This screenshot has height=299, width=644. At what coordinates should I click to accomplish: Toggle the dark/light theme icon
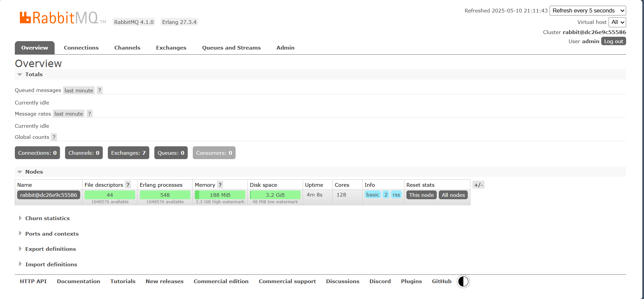click(463, 281)
